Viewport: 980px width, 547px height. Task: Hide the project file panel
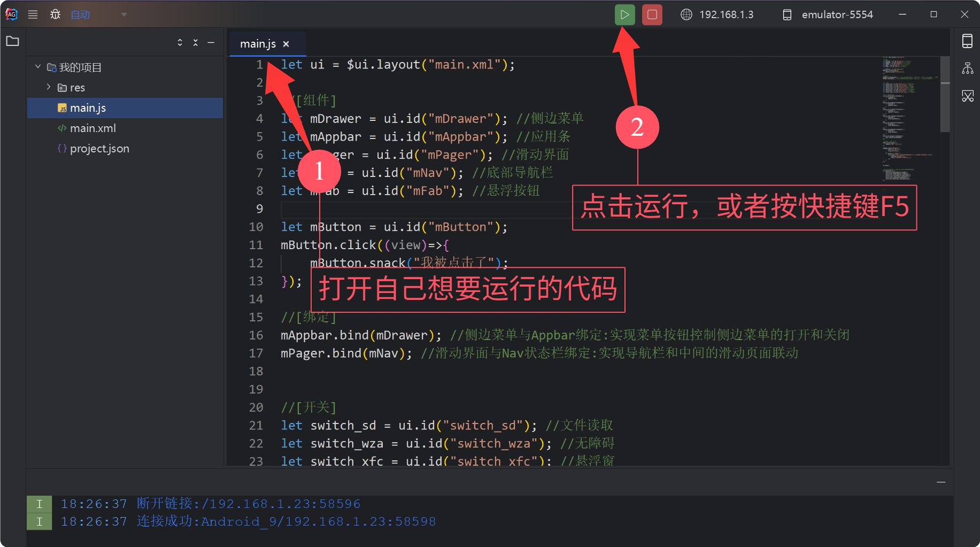click(211, 42)
